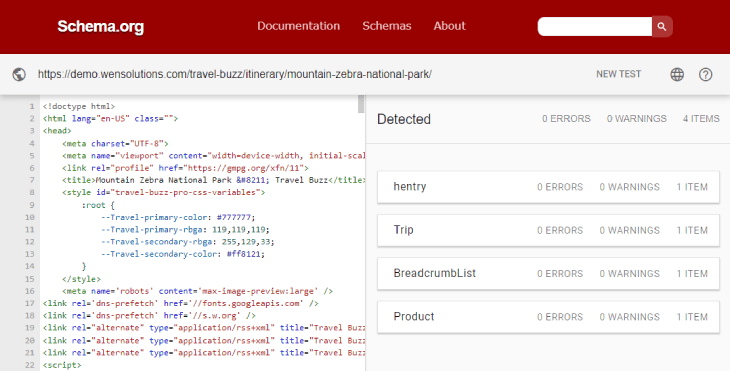Image resolution: width=730 pixels, height=371 pixels.
Task: Click Product row's 1 ITEM count
Action: (x=692, y=317)
